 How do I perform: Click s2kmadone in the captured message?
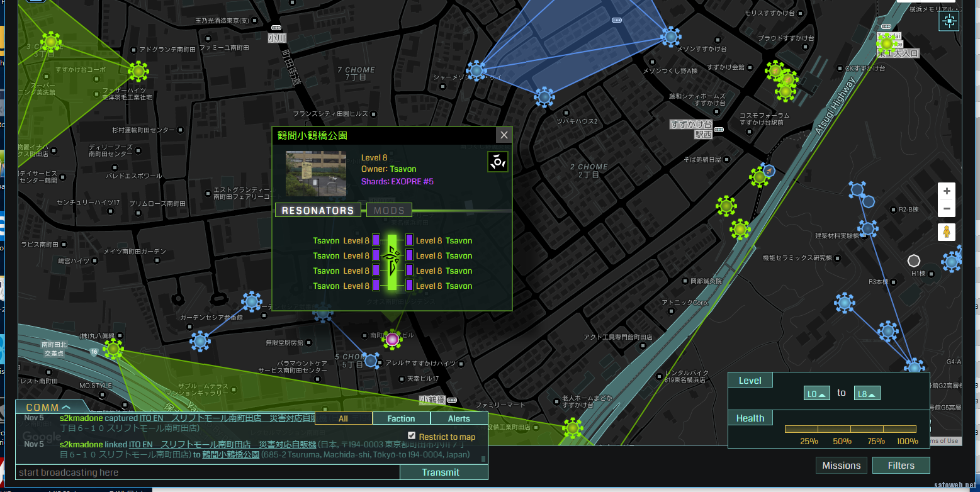point(81,418)
